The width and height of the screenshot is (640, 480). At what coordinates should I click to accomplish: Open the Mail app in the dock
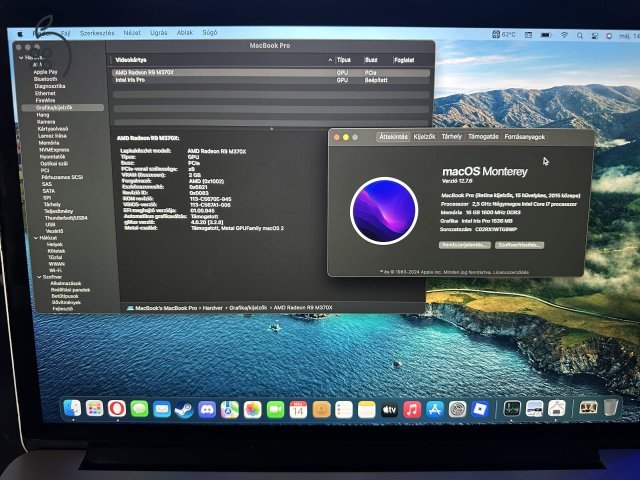pos(162,409)
